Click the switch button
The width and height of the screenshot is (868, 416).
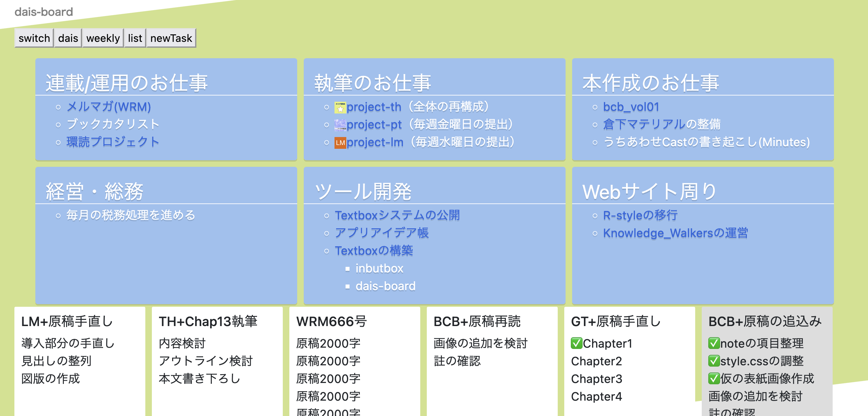[x=34, y=38]
